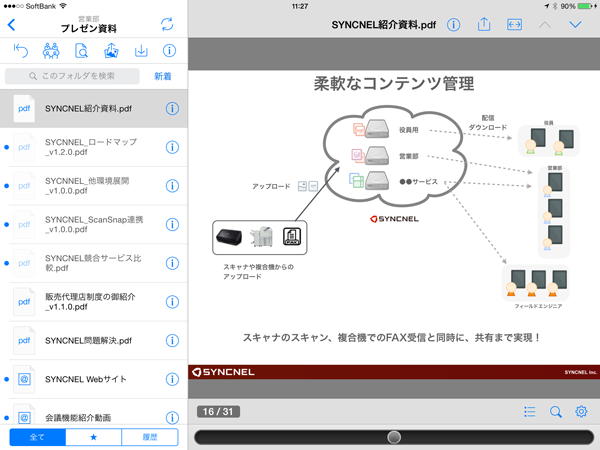The image size is (600, 450).
Task: Go back with the left chevron arrow
Action: pos(11,25)
